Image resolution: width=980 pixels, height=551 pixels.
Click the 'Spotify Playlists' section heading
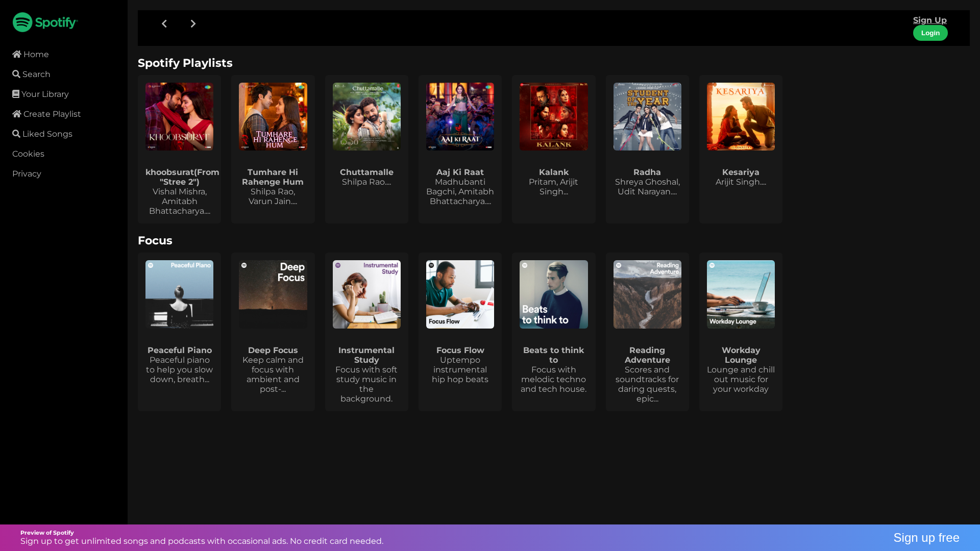185,63
